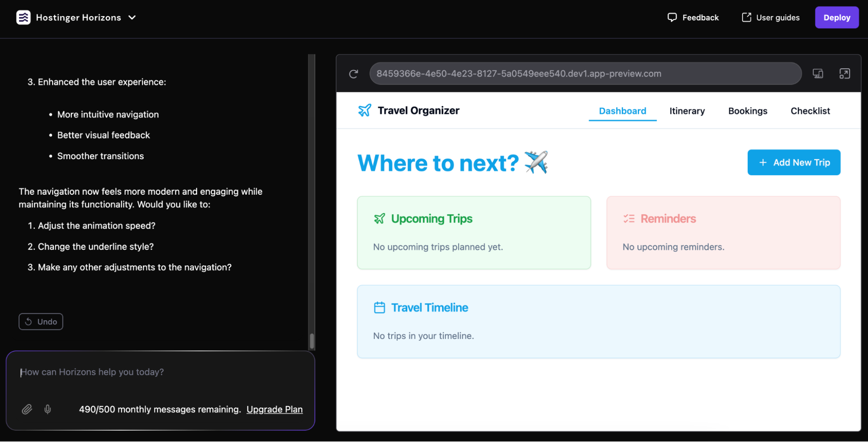The width and height of the screenshot is (868, 442).
Task: Open the Bookings tab
Action: point(747,111)
